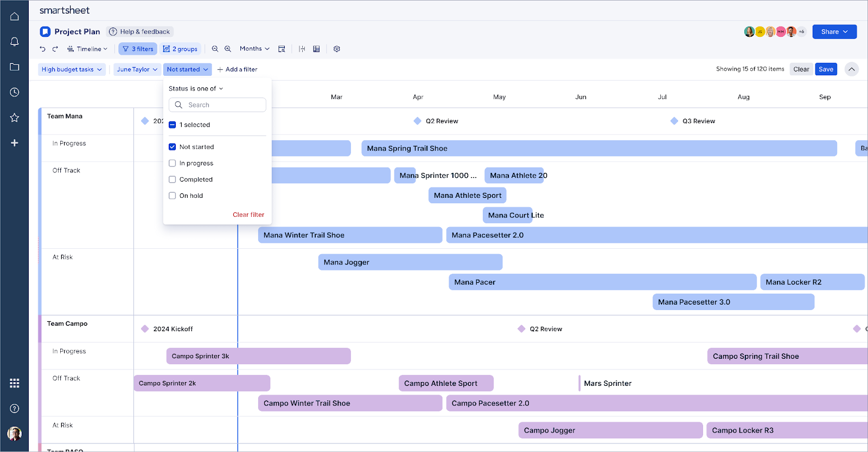Open Favorites star icon in sidebar
This screenshot has width=868, height=452.
point(15,118)
